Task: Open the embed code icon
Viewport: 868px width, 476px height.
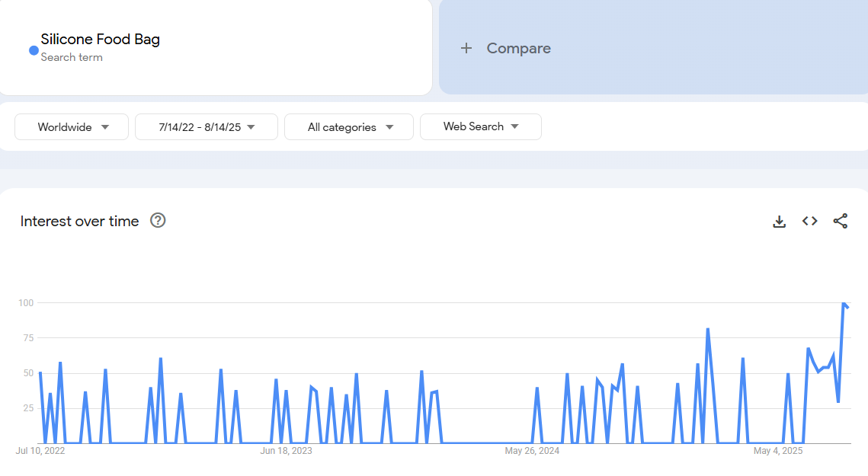Action: 809,221
